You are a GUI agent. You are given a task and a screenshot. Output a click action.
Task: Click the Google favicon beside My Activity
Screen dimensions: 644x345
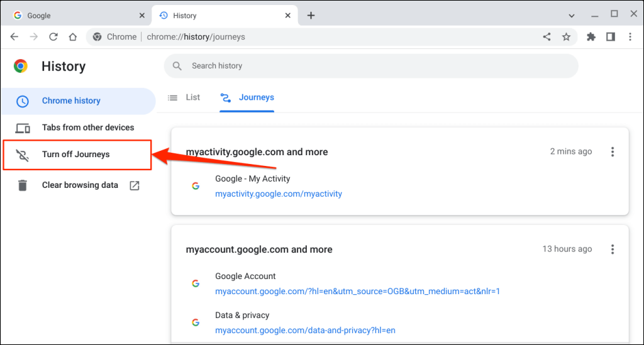tap(196, 186)
